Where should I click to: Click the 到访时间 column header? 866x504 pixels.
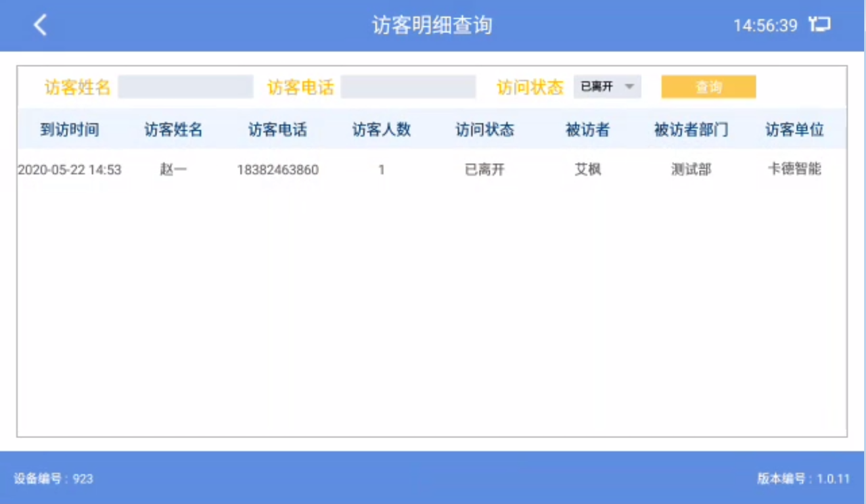coord(70,129)
